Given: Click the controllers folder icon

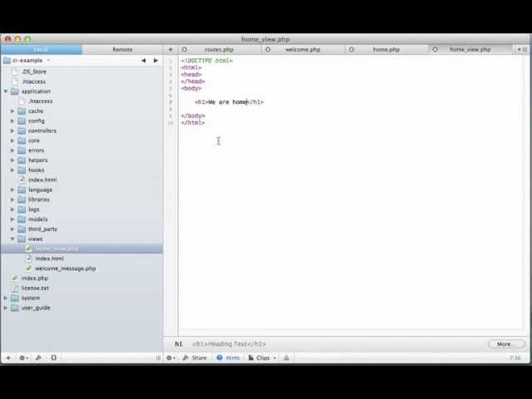Looking at the screenshot, I should (x=22, y=131).
